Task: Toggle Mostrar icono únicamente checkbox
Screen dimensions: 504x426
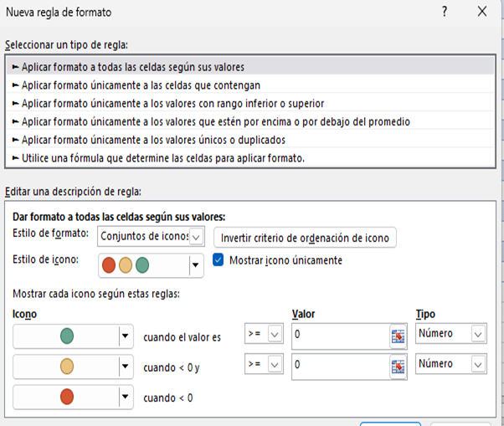Action: click(x=219, y=260)
